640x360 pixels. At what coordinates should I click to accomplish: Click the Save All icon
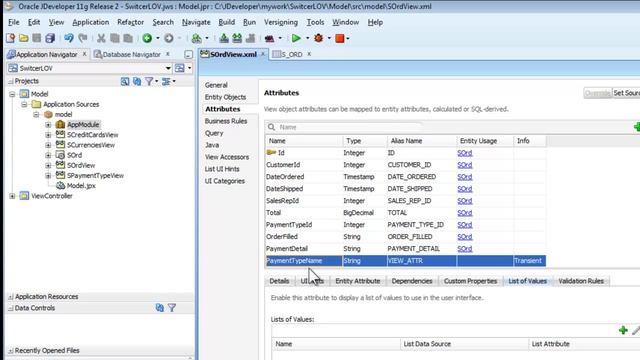[x=50, y=38]
